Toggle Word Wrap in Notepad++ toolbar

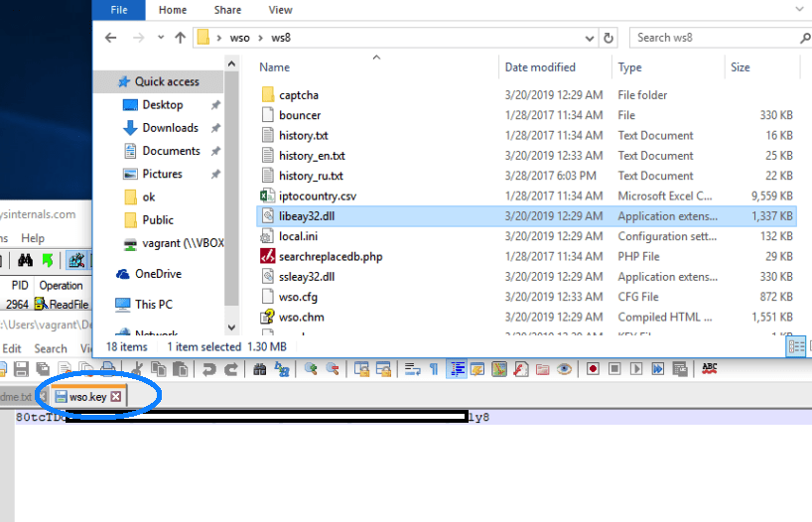click(x=412, y=369)
